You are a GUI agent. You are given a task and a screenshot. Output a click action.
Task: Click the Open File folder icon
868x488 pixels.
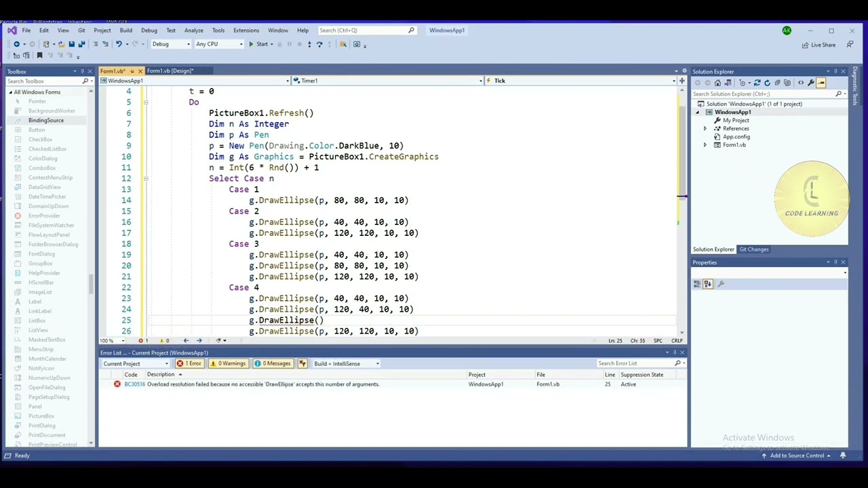(x=61, y=44)
